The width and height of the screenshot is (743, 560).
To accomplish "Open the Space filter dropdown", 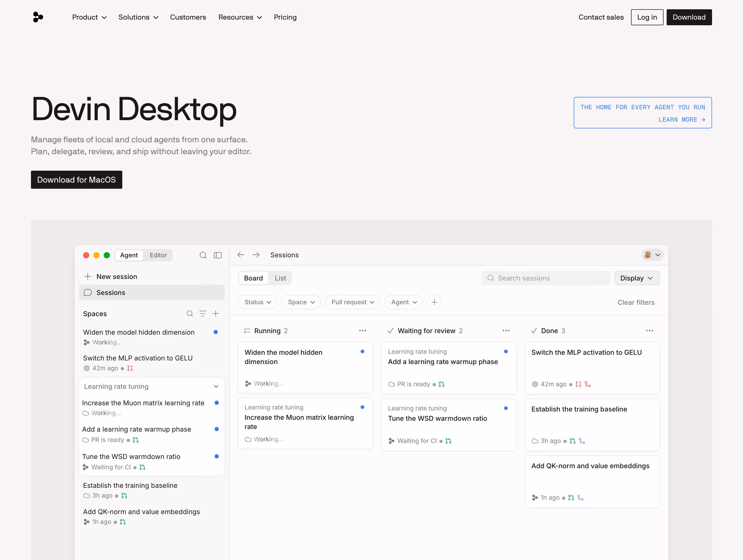I will tap(301, 302).
